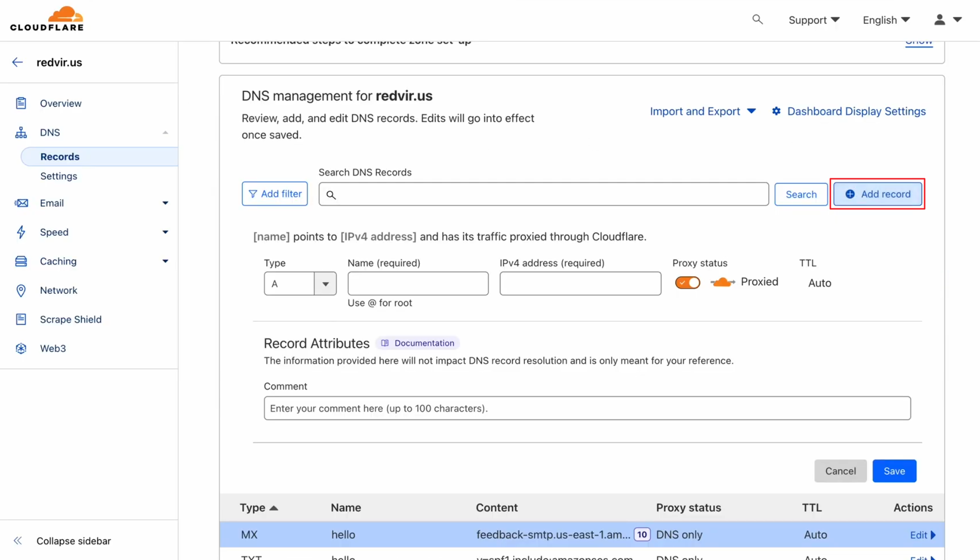Sort records by Type column arrow
The height and width of the screenshot is (560, 980).
[274, 508]
